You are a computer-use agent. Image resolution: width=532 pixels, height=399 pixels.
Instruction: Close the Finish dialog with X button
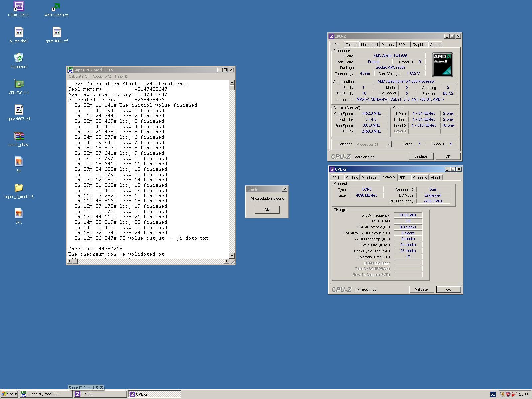coord(285,189)
